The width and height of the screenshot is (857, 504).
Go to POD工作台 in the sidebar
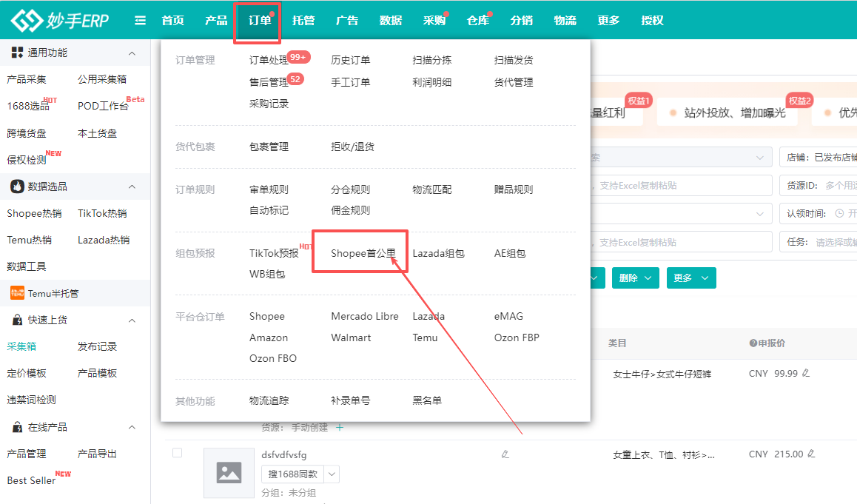(x=103, y=106)
